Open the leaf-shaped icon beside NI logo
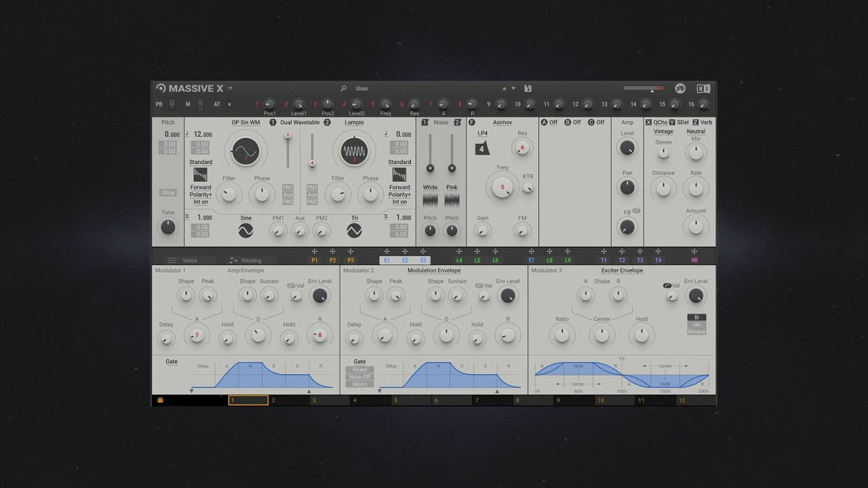The height and width of the screenshot is (488, 868). click(681, 88)
